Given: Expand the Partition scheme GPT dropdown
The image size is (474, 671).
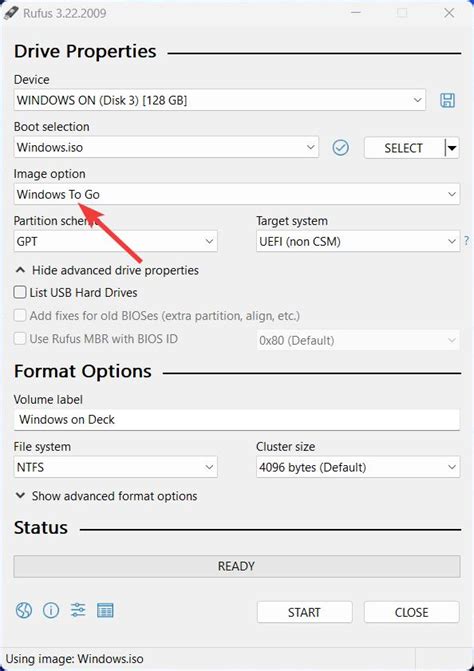Looking at the screenshot, I should [x=116, y=241].
